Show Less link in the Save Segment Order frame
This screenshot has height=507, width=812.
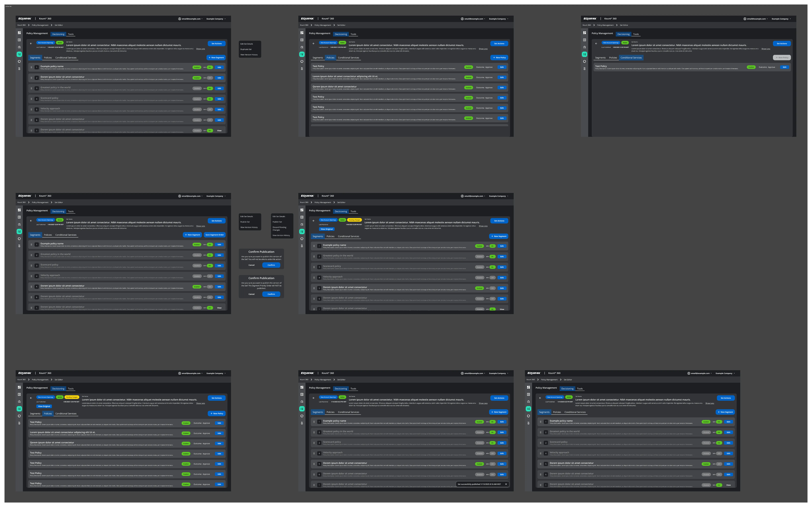pyautogui.click(x=200, y=226)
